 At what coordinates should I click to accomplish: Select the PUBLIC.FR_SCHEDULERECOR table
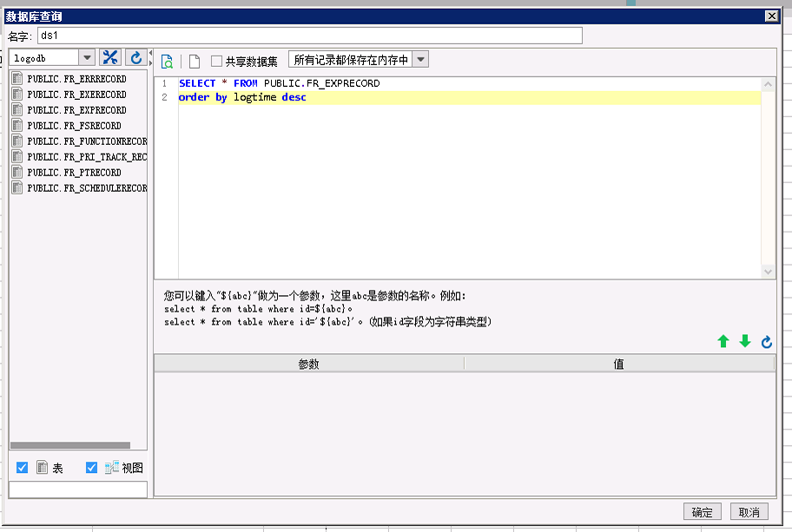[x=88, y=188]
